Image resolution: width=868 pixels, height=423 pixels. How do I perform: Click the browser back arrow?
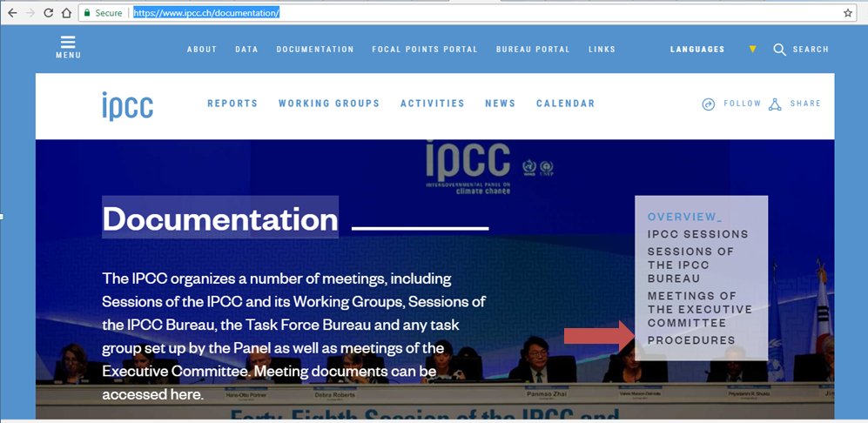pyautogui.click(x=11, y=13)
